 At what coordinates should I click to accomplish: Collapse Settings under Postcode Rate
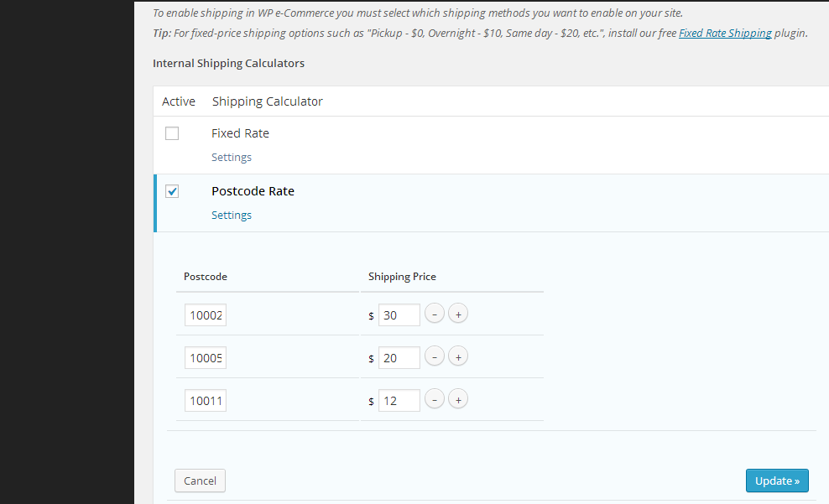click(x=232, y=216)
